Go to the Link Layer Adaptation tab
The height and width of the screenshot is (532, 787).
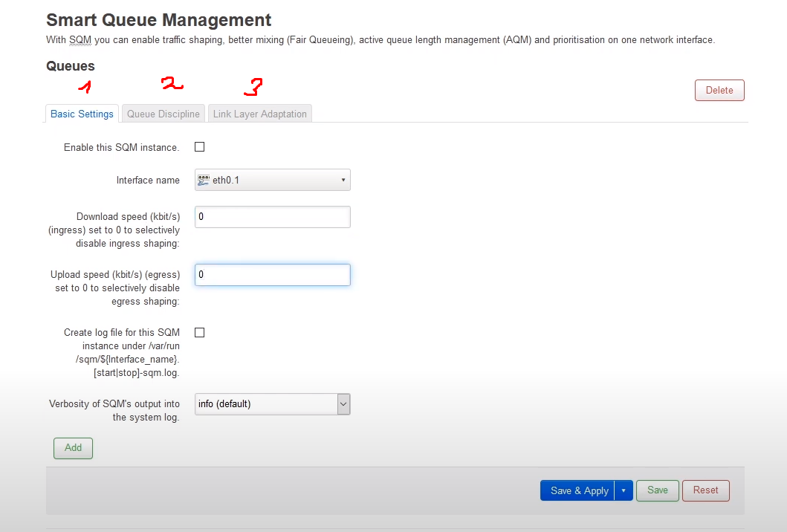point(259,114)
